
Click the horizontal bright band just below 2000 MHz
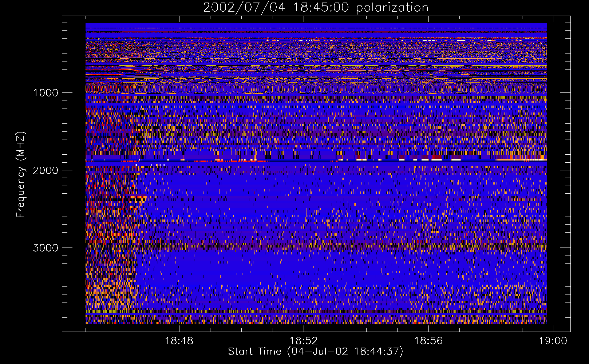pos(316,160)
